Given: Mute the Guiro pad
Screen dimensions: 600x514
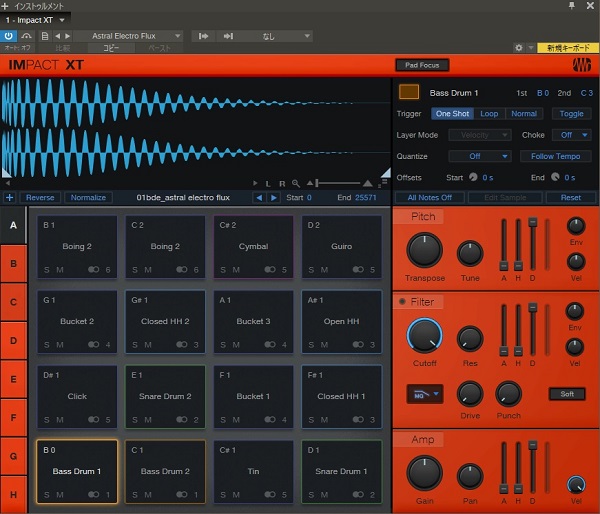Looking at the screenshot, I should (324, 269).
